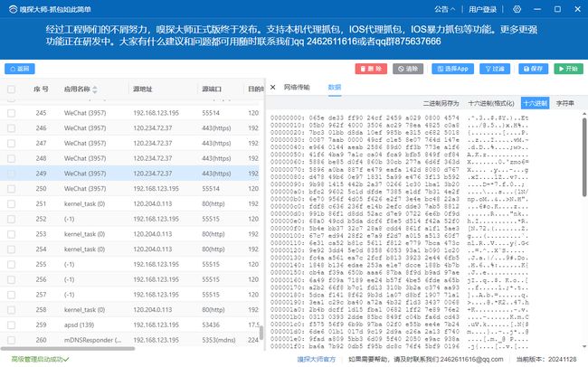Image resolution: width=588 pixels, height=367 pixels.
Task: Click the 当前版本 20241128 text
Action: pos(546,359)
